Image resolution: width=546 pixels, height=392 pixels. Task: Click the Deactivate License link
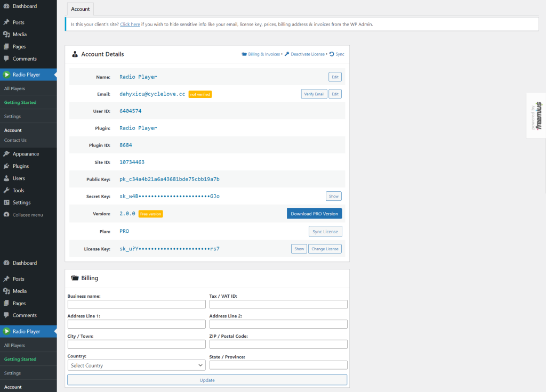308,54
